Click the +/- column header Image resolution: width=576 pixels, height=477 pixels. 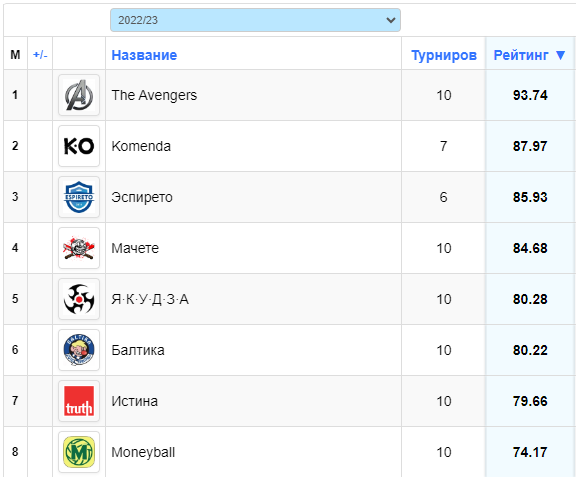point(40,55)
